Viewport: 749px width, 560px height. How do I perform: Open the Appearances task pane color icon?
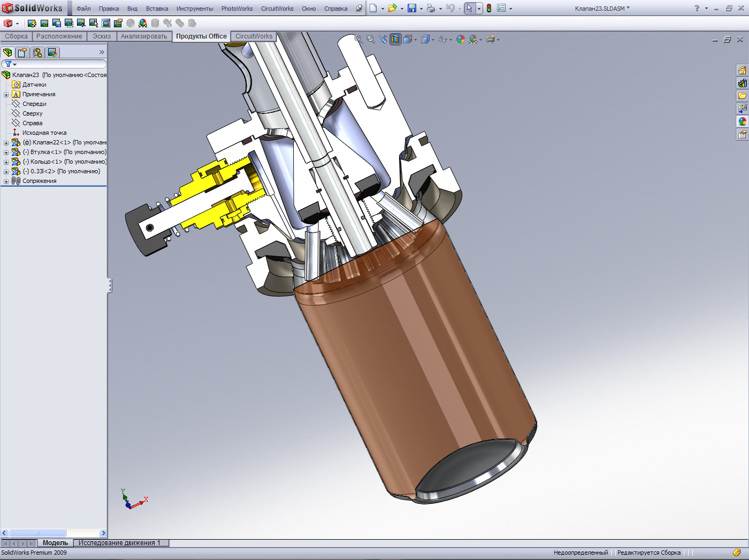(742, 121)
